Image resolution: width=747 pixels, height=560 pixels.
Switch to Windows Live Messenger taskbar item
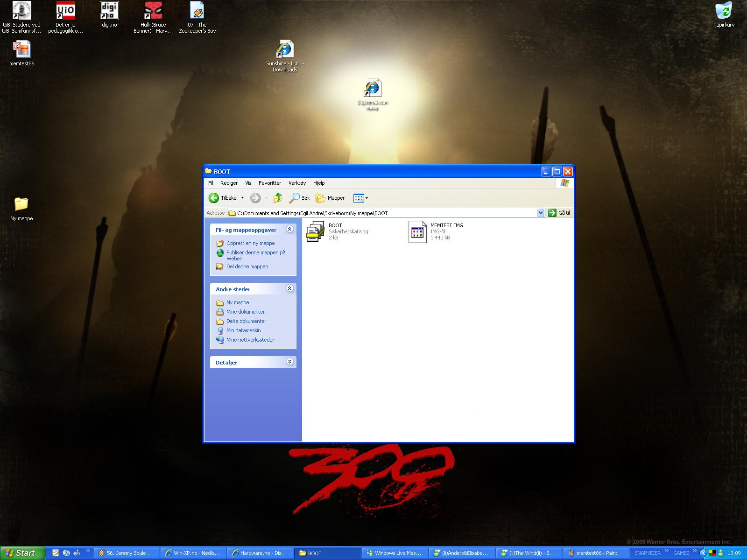395,553
